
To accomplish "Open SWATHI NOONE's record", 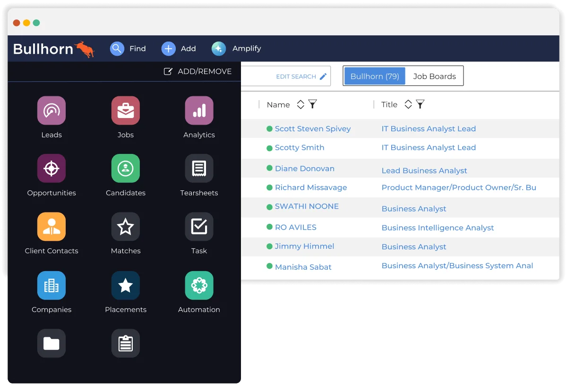I will pyautogui.click(x=307, y=206).
